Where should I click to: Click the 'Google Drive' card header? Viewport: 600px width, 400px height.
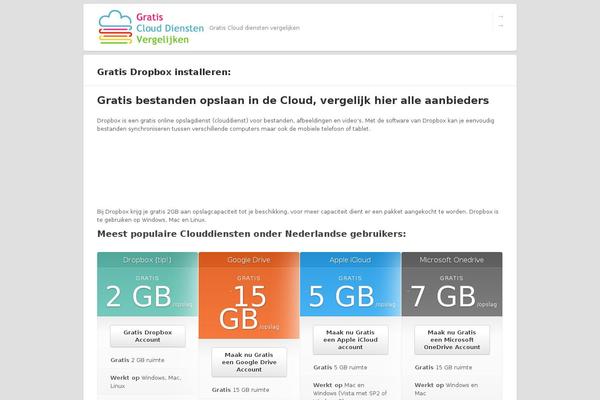click(249, 260)
